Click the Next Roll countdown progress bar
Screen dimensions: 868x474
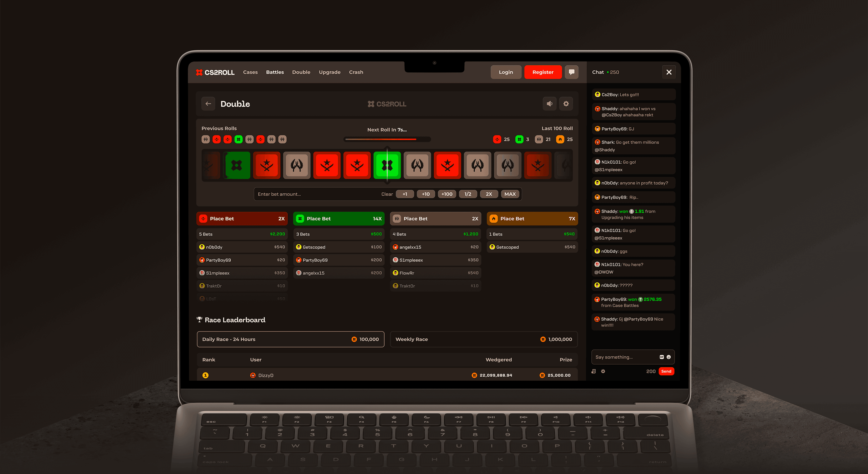[387, 139]
